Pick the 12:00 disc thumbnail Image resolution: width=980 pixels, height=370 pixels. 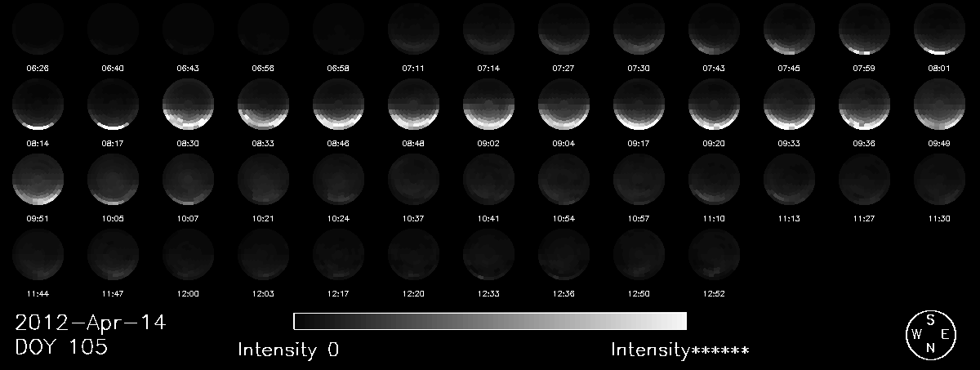[189, 256]
